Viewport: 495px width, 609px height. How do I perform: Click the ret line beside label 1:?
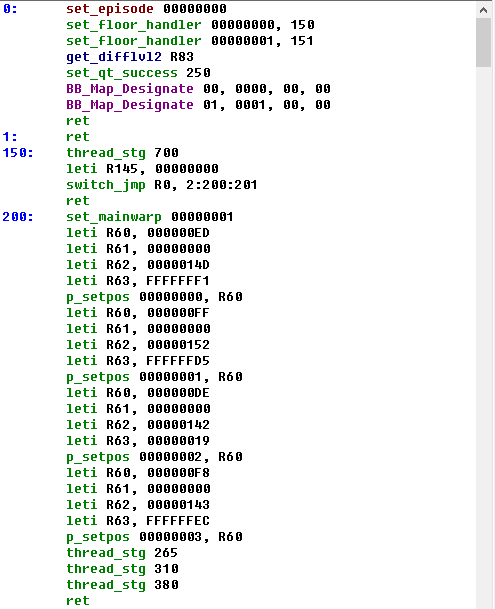78,137
